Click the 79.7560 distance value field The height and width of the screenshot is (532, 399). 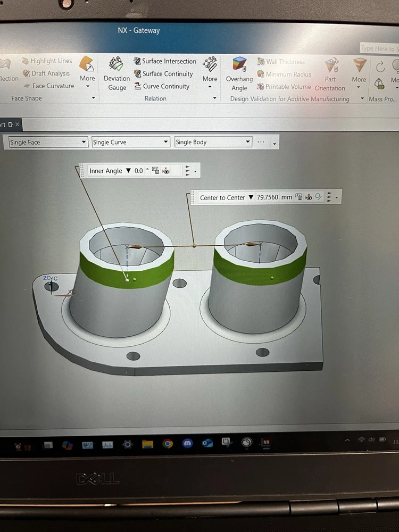click(268, 197)
